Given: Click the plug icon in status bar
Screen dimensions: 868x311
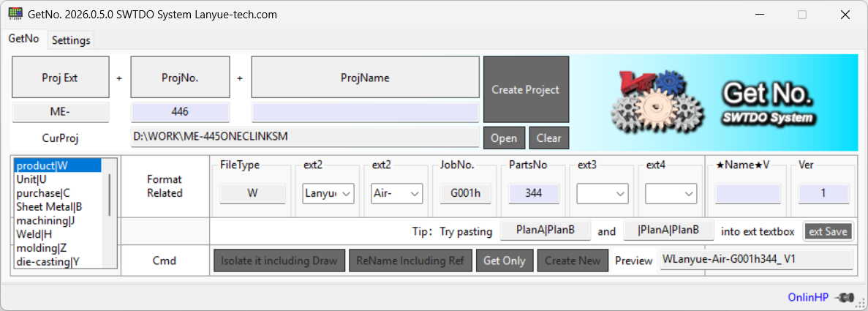Looking at the screenshot, I should [846, 298].
